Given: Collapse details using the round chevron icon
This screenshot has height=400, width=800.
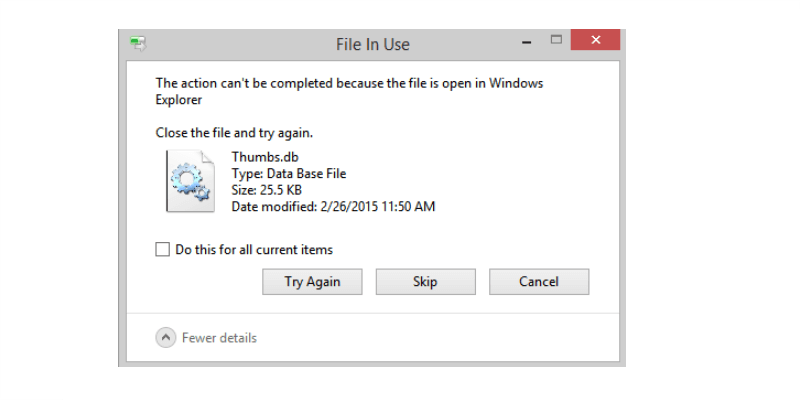Looking at the screenshot, I should point(166,338).
